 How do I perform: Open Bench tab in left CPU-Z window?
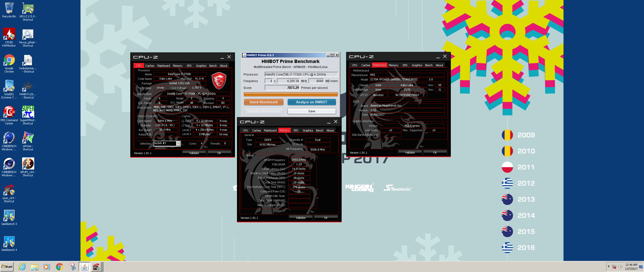point(213,66)
